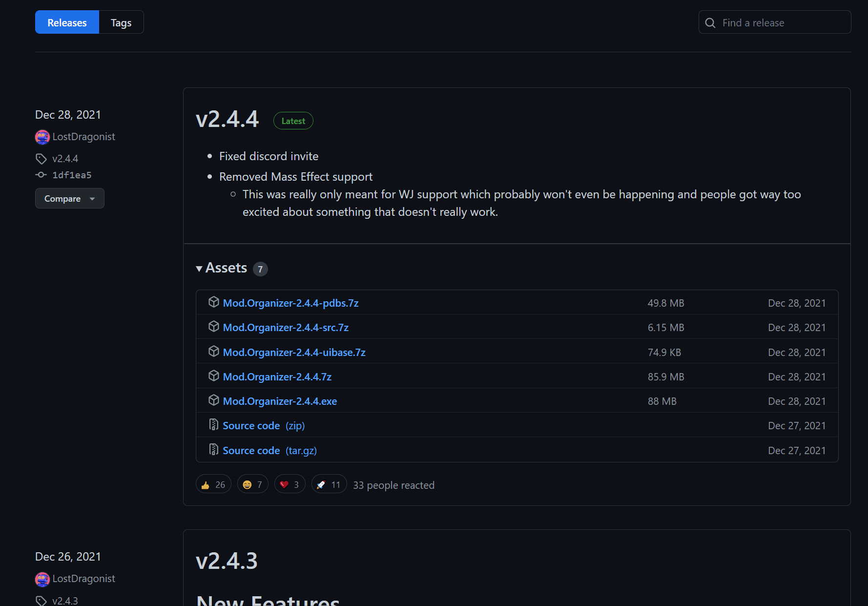
Task: Click the commit icon beside 1df1ea5
Action: click(x=41, y=175)
